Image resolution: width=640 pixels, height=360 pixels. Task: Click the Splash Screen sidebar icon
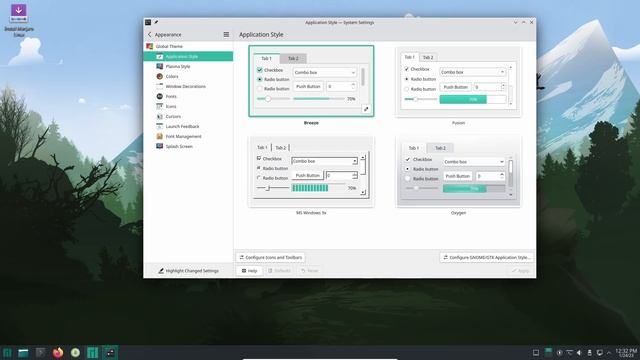pyautogui.click(x=160, y=146)
